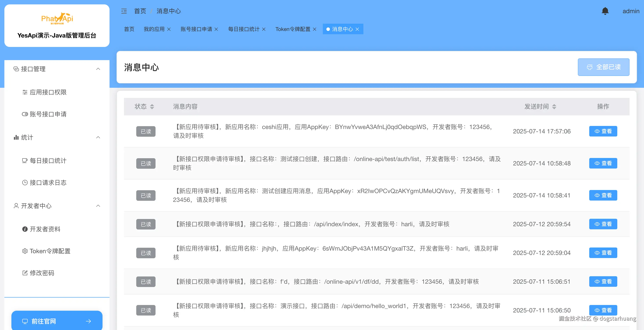Screen dimensions: 644x330
Task: Click the 全部已读 button
Action: point(603,67)
